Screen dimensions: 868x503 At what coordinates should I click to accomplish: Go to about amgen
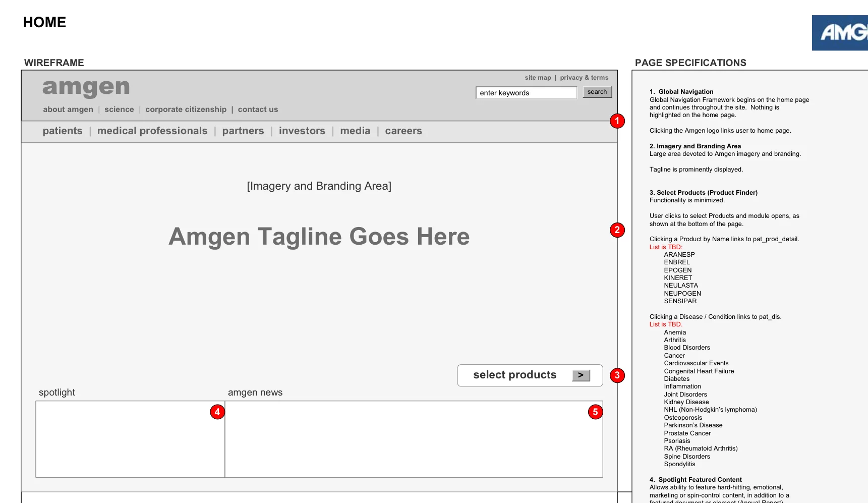[68, 109]
